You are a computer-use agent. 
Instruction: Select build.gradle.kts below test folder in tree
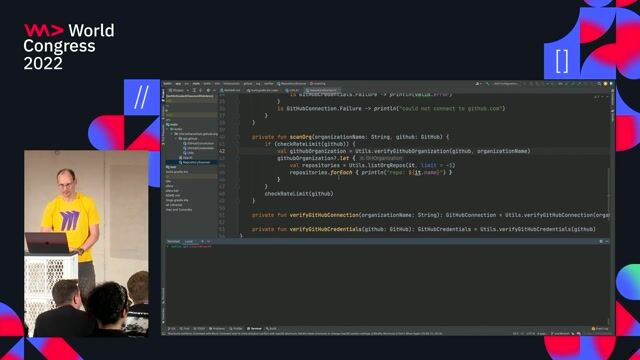[x=177, y=172]
